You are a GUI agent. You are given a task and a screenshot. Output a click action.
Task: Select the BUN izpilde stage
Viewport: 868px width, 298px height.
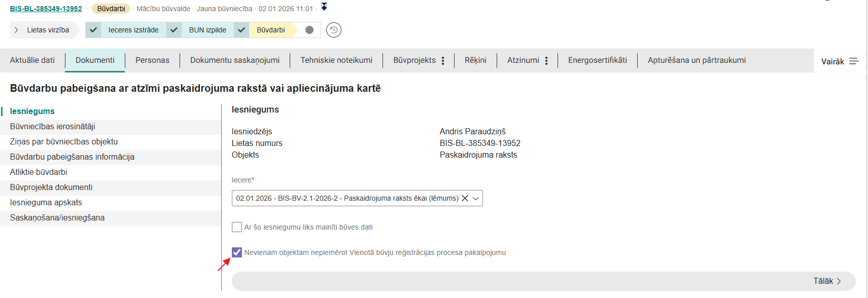click(x=207, y=30)
